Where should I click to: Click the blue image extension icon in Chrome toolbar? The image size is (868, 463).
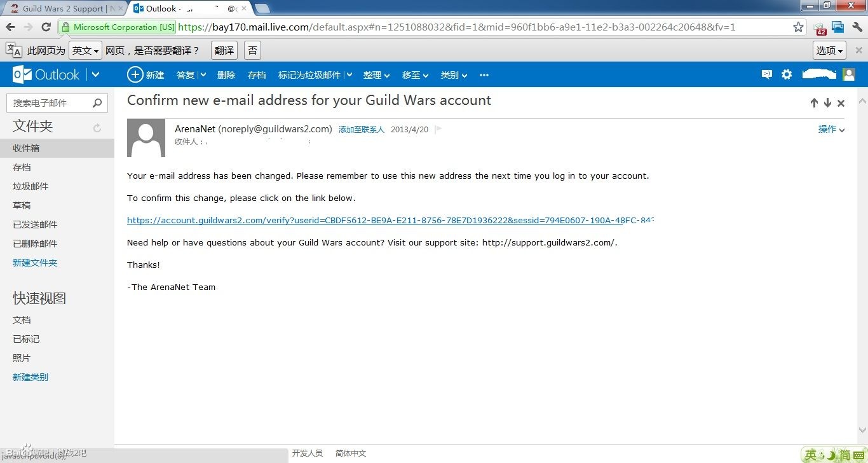tap(838, 27)
